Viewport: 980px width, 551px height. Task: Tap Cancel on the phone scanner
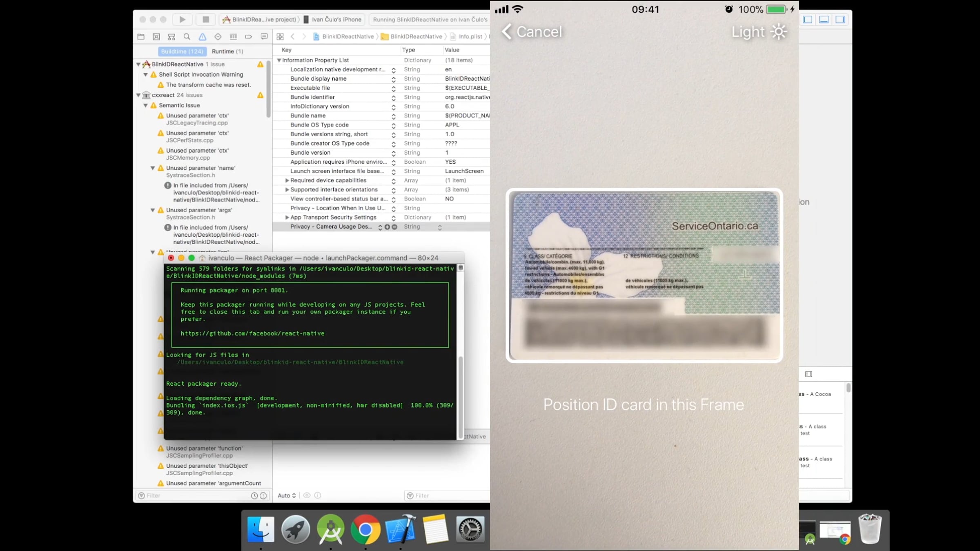coord(532,32)
